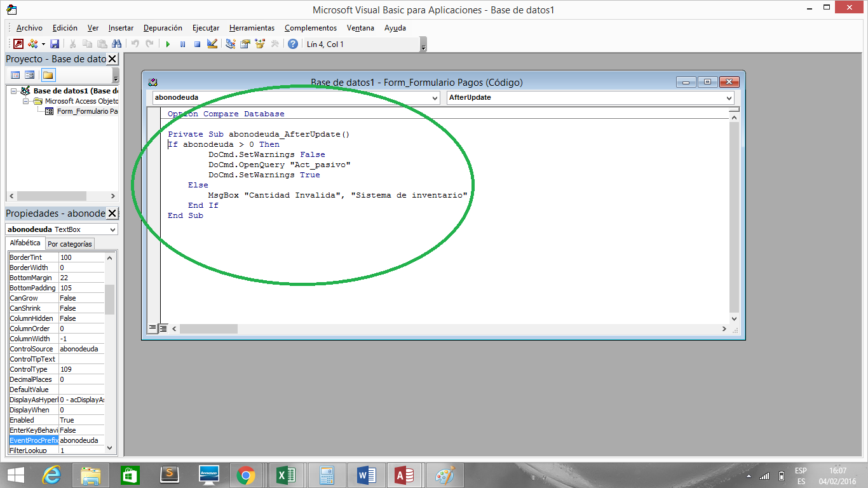Toggle Folders view in Project panel
Viewport: 868px width, 488px height.
48,75
